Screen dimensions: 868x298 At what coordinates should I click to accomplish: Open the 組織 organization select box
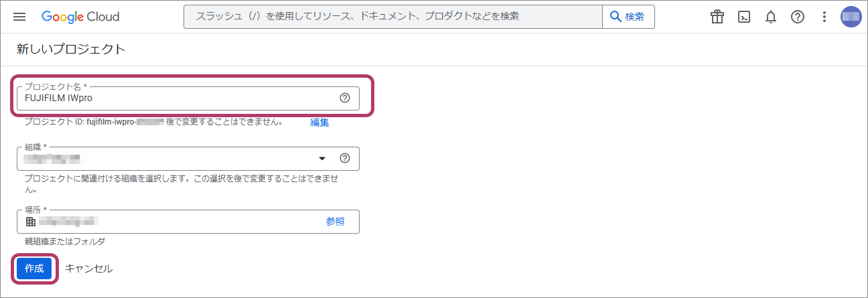point(167,159)
